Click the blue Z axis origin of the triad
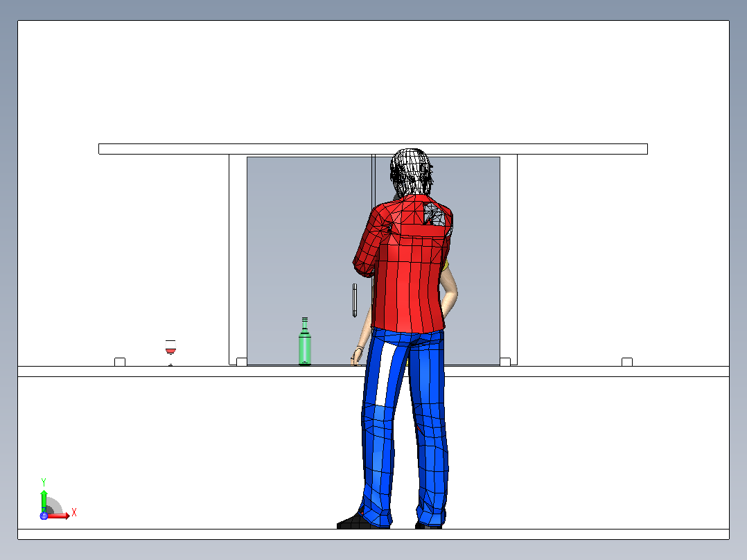The height and width of the screenshot is (560, 747). point(44,516)
